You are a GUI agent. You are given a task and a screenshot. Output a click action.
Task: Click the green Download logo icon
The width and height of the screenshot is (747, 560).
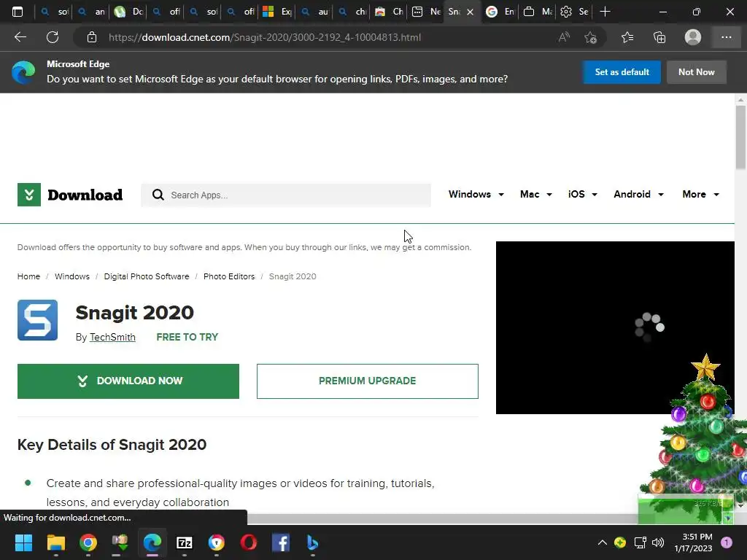[x=29, y=195]
